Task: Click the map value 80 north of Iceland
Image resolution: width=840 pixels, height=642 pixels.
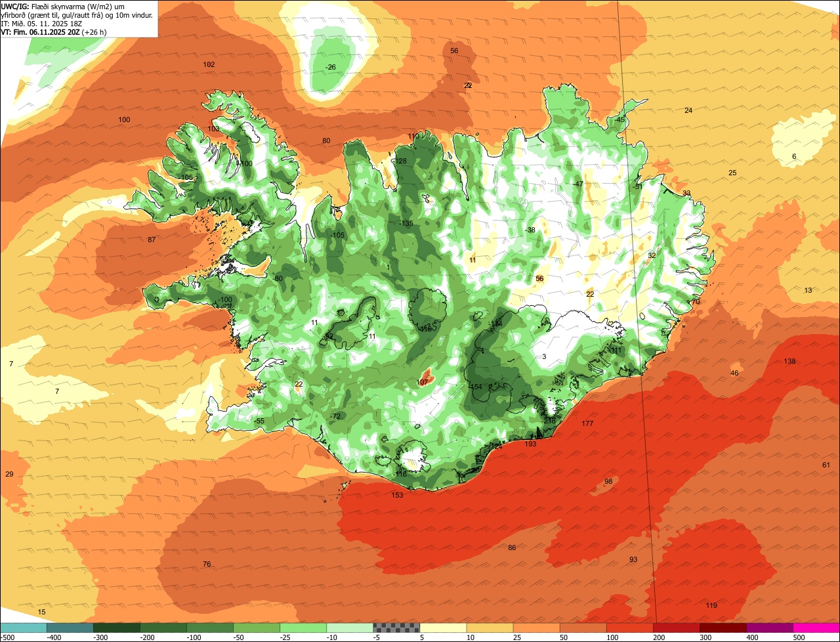Action: coord(326,140)
